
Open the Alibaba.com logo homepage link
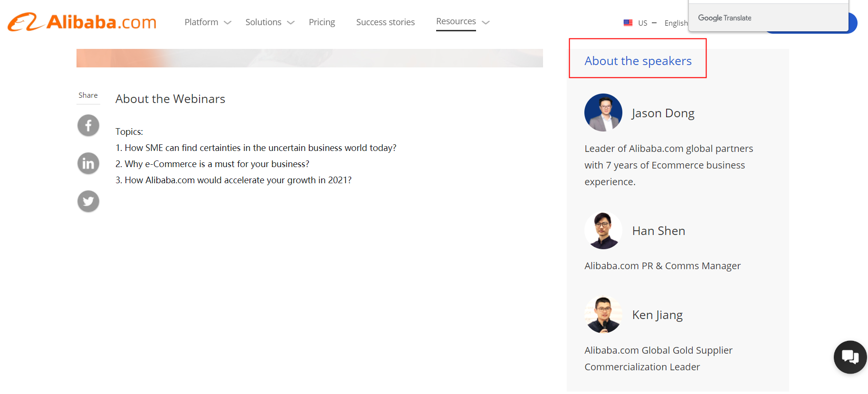point(82,22)
